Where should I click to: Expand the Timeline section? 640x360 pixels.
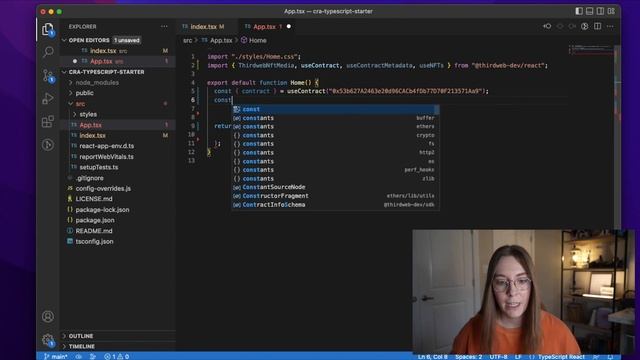tap(118, 346)
